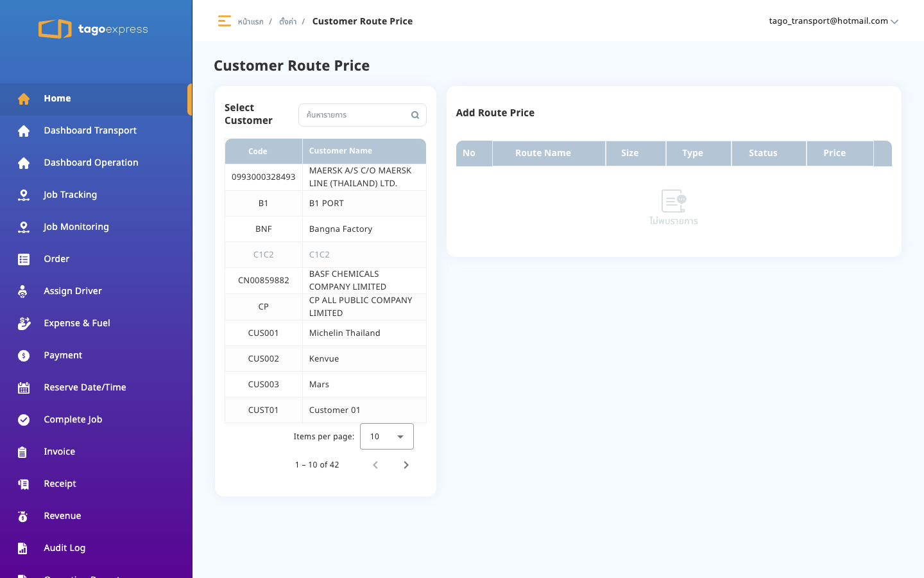The image size is (924, 578).
Task: Open the Order menu item
Action: (96, 259)
